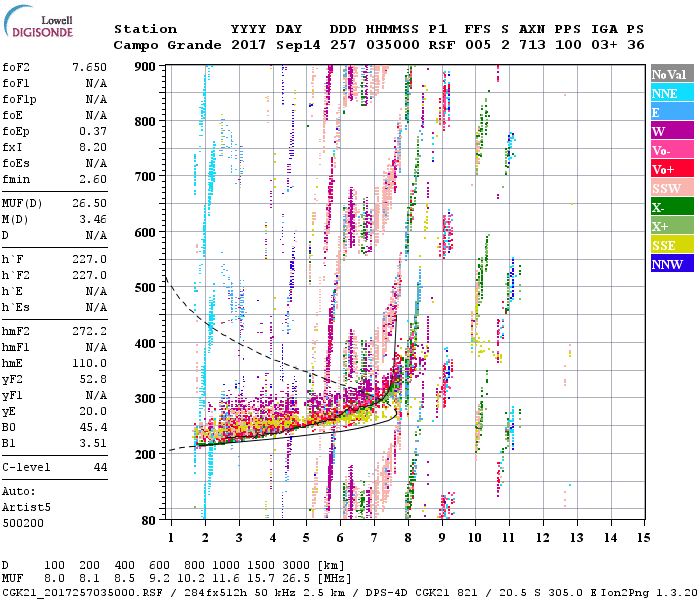Click the fmin value 2.60

tap(93, 179)
